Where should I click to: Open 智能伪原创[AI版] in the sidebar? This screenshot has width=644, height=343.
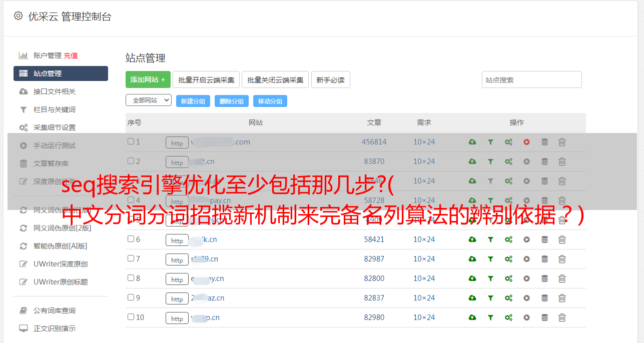(61, 246)
